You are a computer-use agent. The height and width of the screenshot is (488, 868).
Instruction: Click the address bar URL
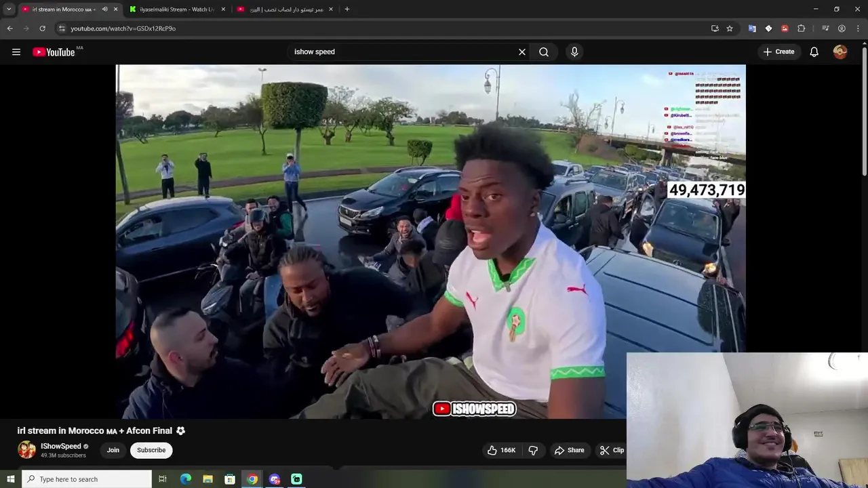[x=123, y=28]
